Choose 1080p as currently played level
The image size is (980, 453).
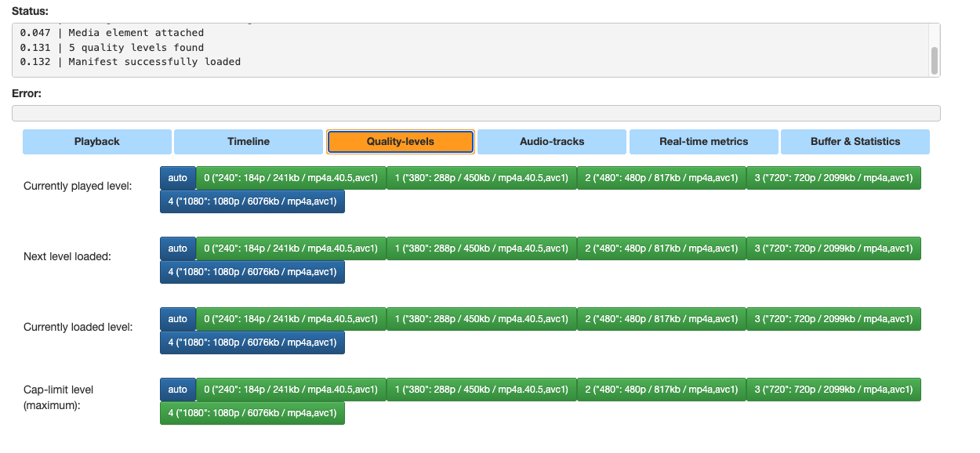252,201
